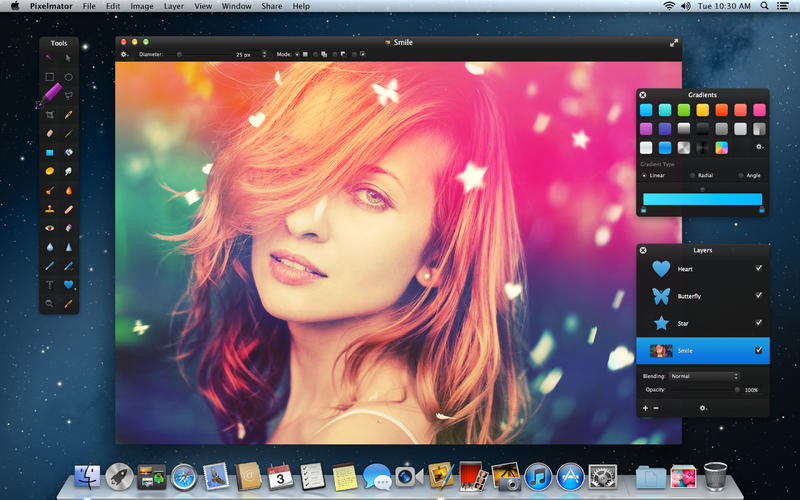Select the Elliptical Marquee tool
The height and width of the screenshot is (500, 800).
pyautogui.click(x=68, y=77)
